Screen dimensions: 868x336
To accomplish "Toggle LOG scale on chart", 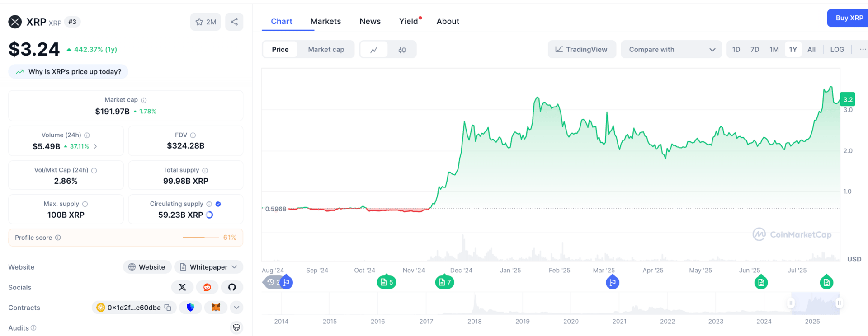I will pyautogui.click(x=837, y=49).
